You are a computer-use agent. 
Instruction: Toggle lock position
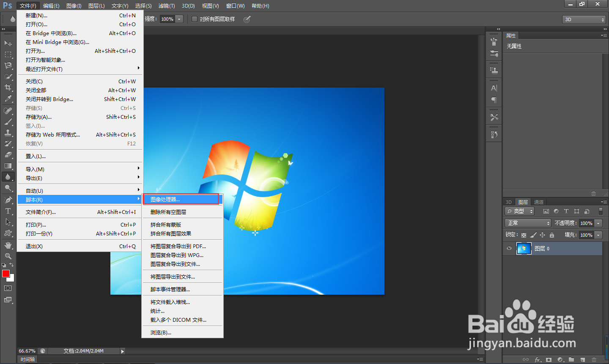pos(542,235)
